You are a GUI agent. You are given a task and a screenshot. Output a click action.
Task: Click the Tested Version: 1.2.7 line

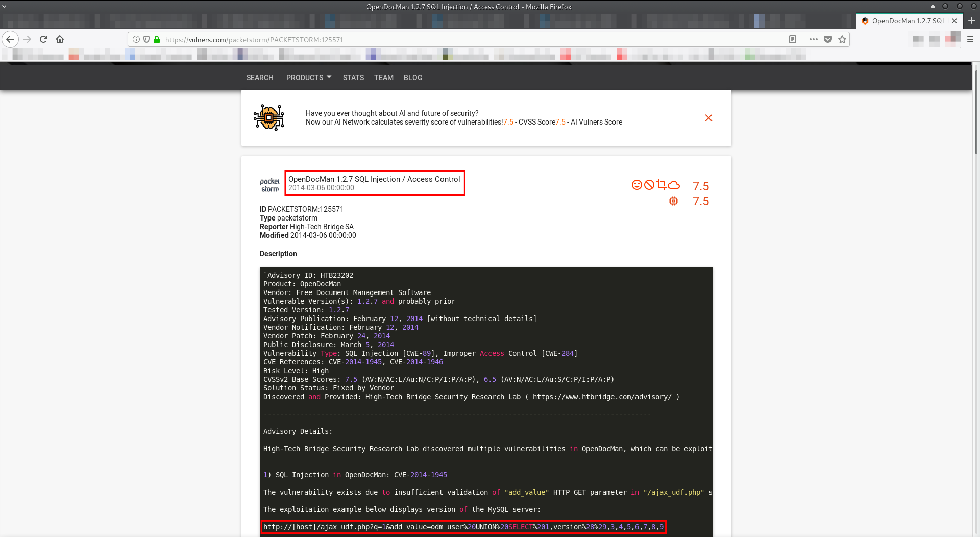(306, 310)
